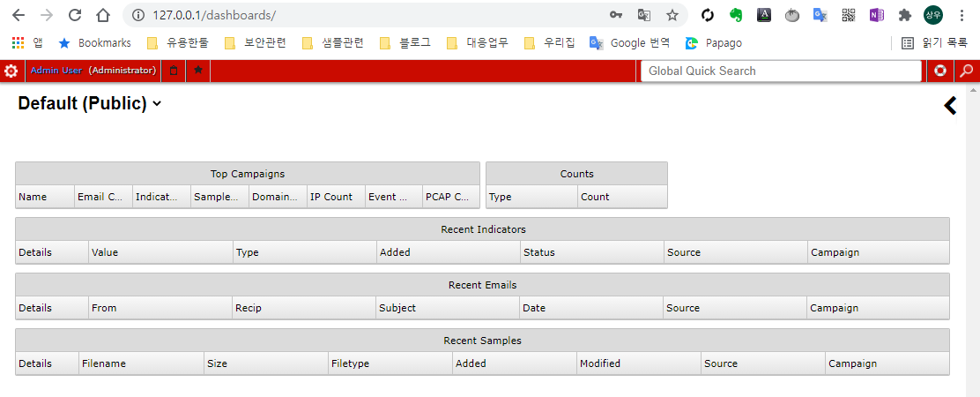
Task: Click the magnifier search icon in red bar
Action: tap(966, 71)
